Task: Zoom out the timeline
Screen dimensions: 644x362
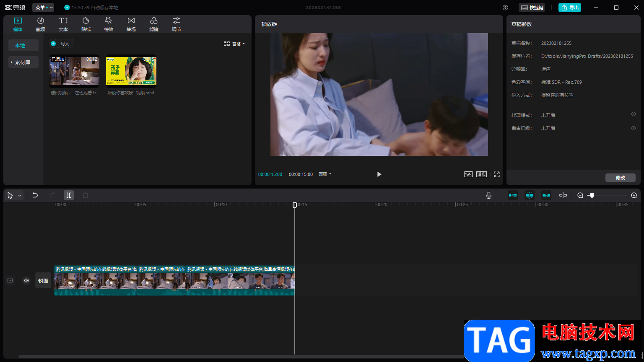Action: point(580,195)
